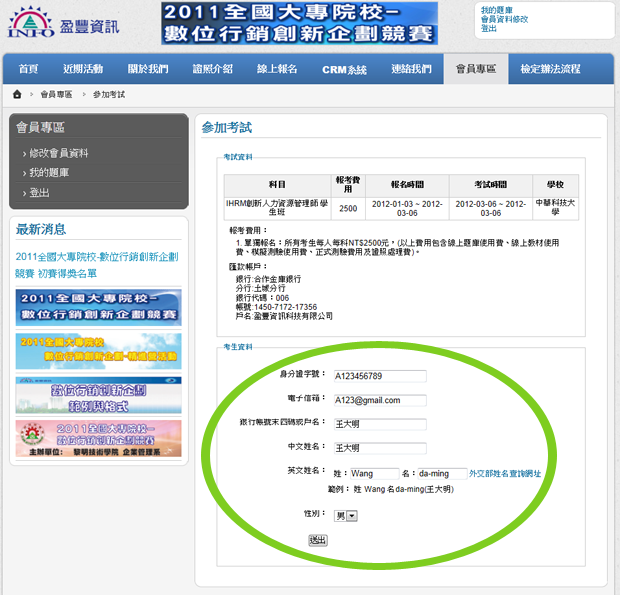Focus the 電子信箱 email field

(379, 400)
